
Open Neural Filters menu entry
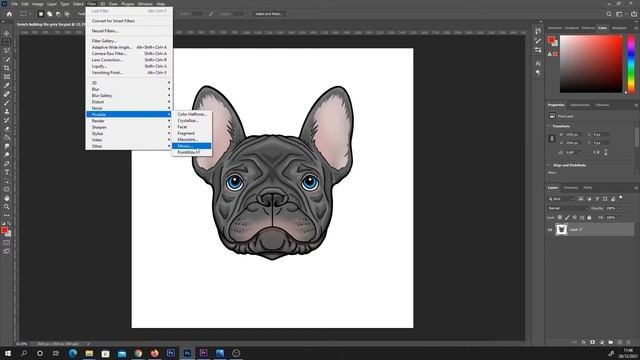coord(129,31)
